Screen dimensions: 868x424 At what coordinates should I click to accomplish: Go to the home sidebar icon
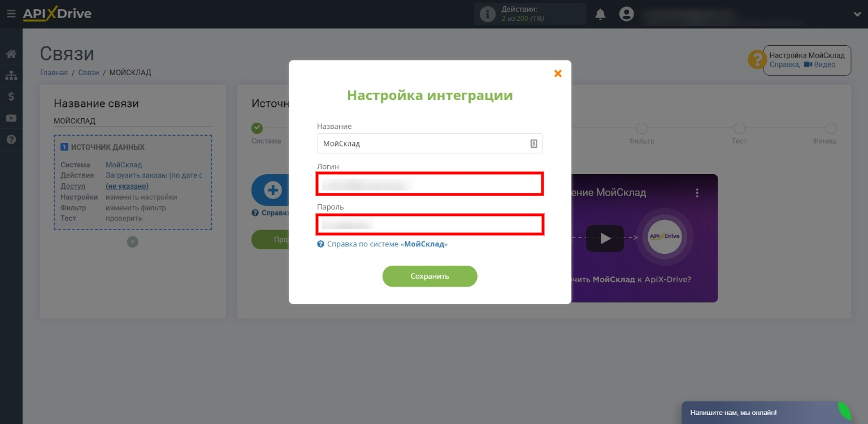[x=11, y=54]
